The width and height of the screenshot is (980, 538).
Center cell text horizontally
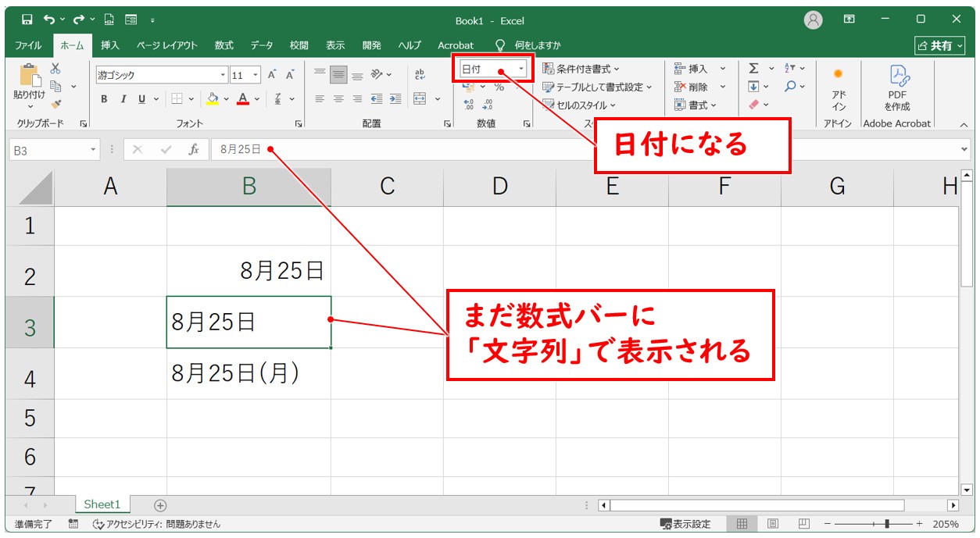pos(338,98)
